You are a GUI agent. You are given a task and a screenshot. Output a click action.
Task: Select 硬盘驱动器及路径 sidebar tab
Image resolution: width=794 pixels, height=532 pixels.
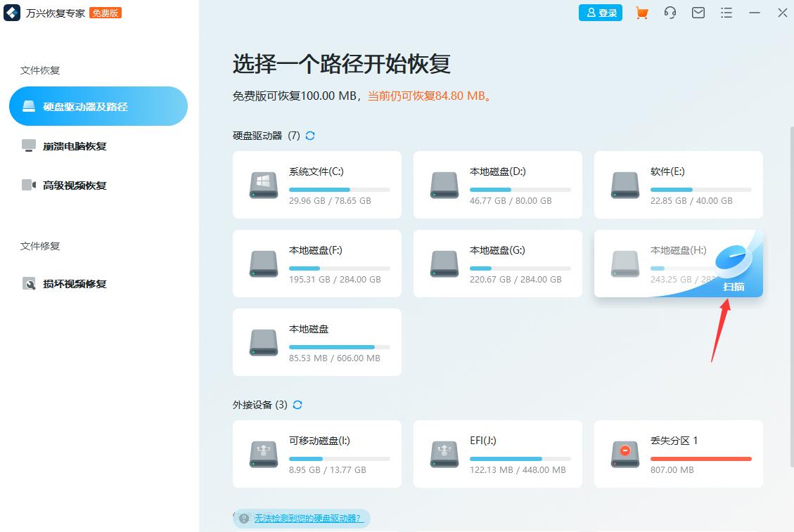pyautogui.click(x=98, y=107)
